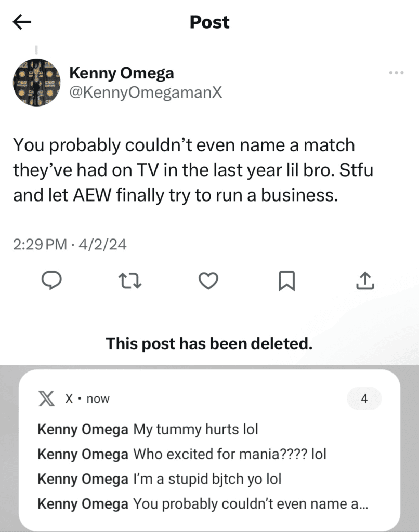Expand the stacked notifications showing the 4 badge
419x532 pixels.
[x=364, y=399]
